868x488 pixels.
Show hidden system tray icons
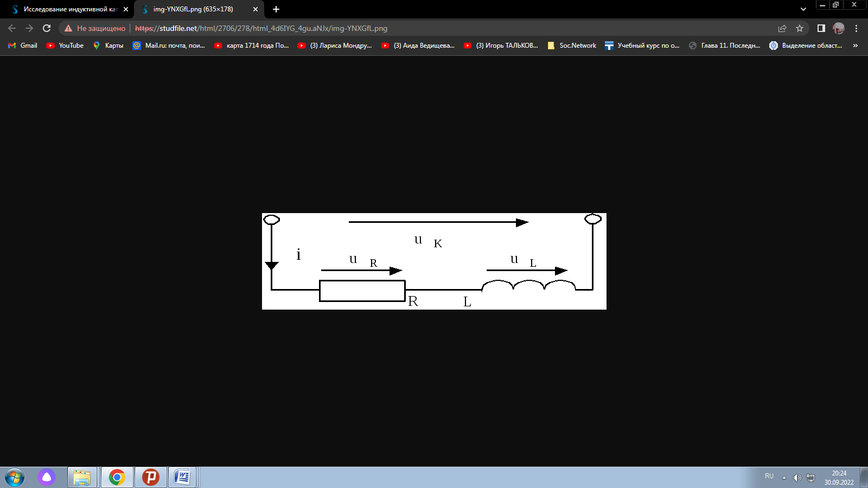(784, 478)
